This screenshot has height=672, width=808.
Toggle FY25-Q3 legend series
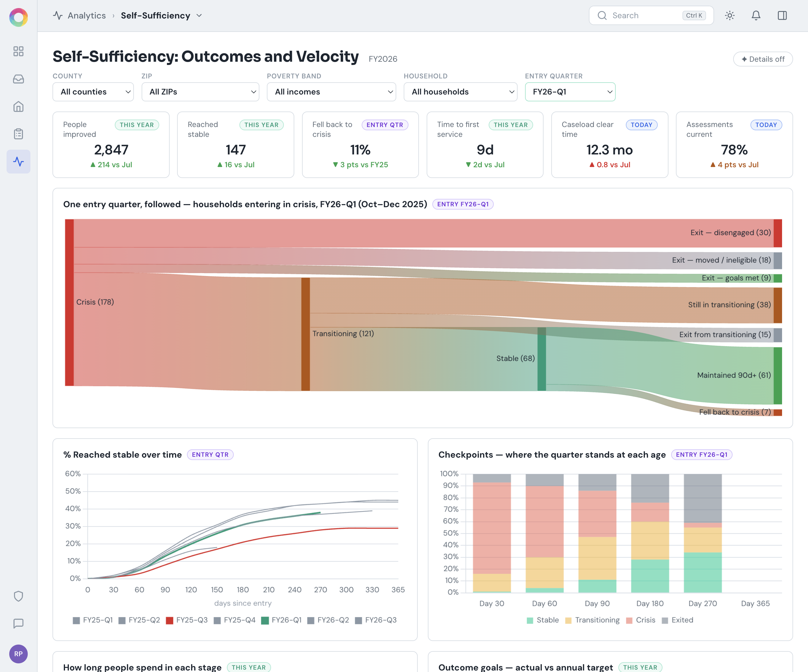pyautogui.click(x=187, y=620)
